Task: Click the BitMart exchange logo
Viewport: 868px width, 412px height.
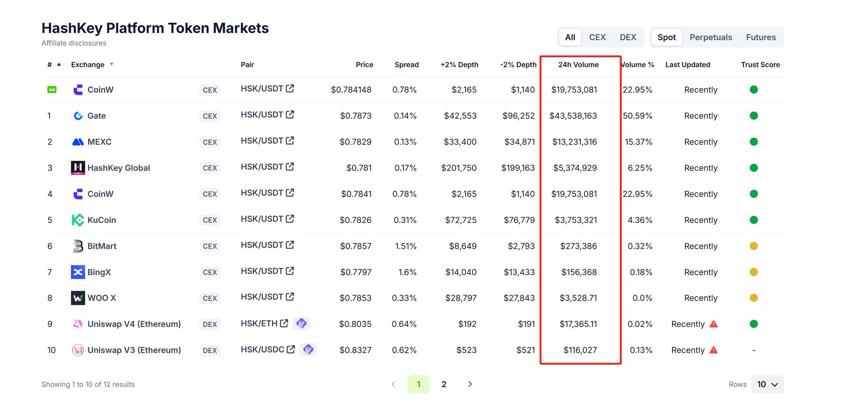Action: pyautogui.click(x=78, y=246)
